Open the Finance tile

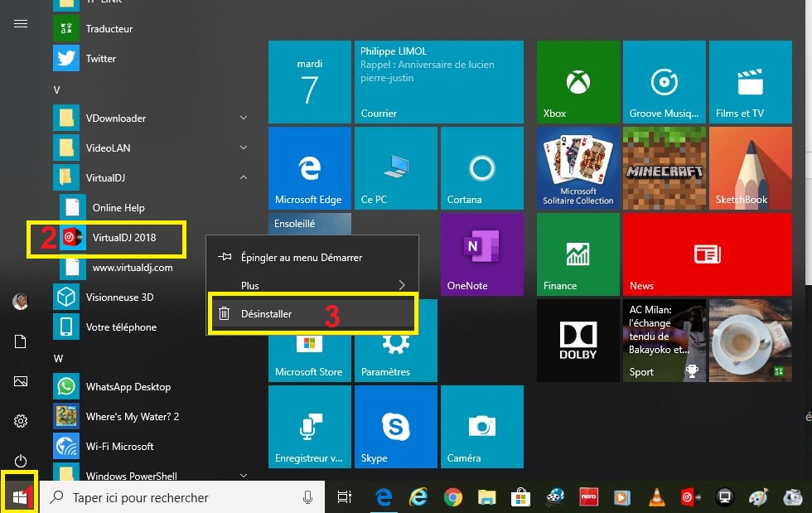point(578,254)
